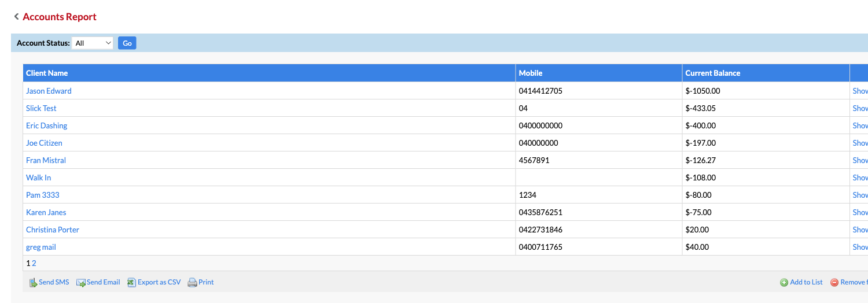Screen dimensions: 868x303
Task: Open the Account Status dropdown
Action: pos(93,43)
